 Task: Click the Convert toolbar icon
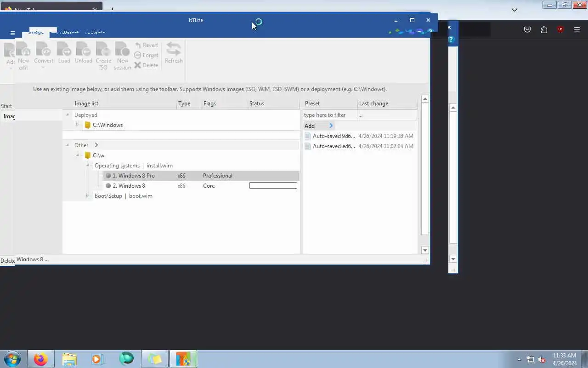[x=44, y=49]
